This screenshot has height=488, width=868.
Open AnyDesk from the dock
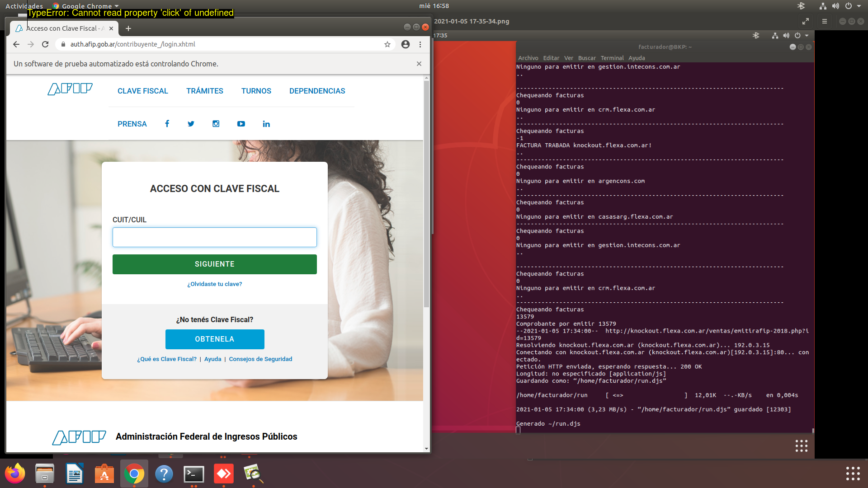click(x=224, y=474)
